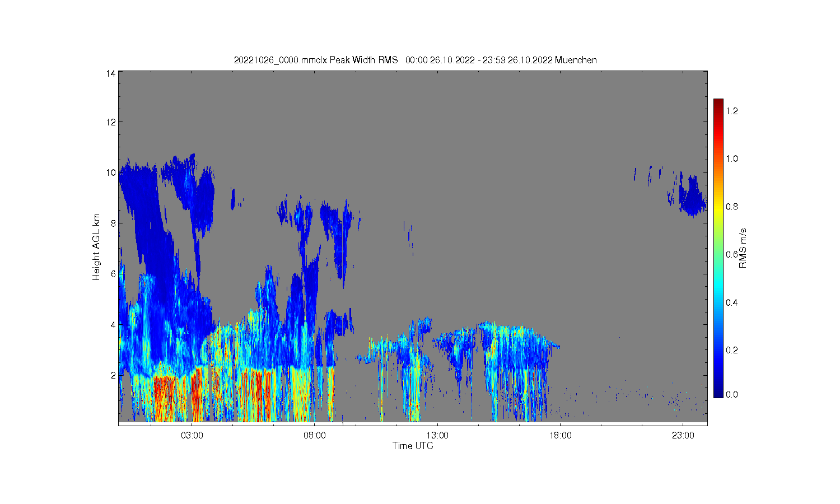This screenshot has height=504, width=840.
Task: Click the dark red top of colorbar
Action: coord(718,104)
